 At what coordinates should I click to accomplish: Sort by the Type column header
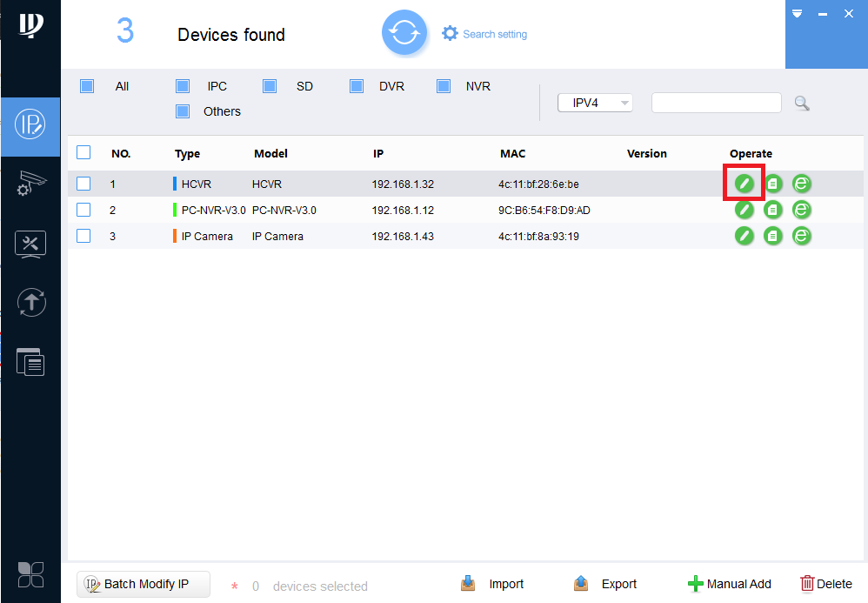point(187,153)
